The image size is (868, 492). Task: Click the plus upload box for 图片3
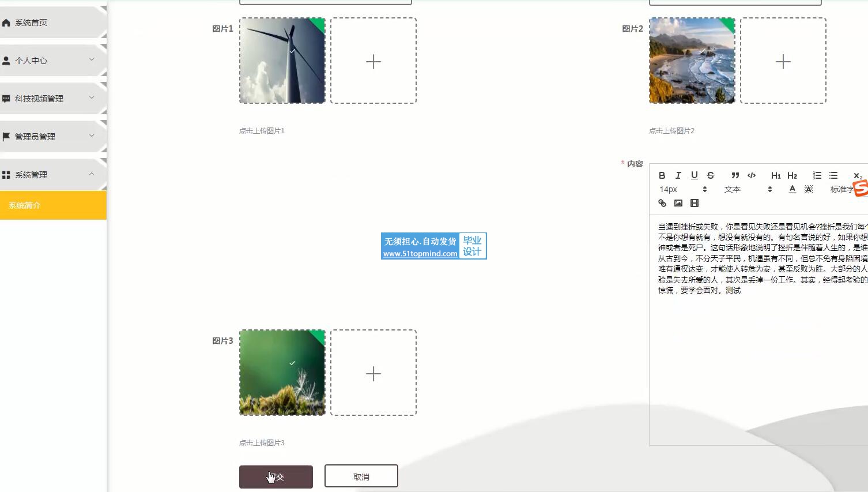point(373,373)
